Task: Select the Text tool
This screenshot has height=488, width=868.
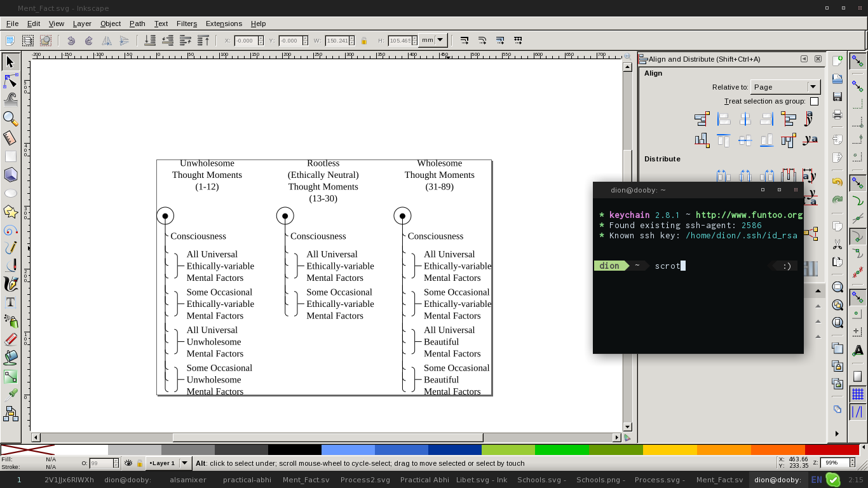Action: (x=10, y=302)
